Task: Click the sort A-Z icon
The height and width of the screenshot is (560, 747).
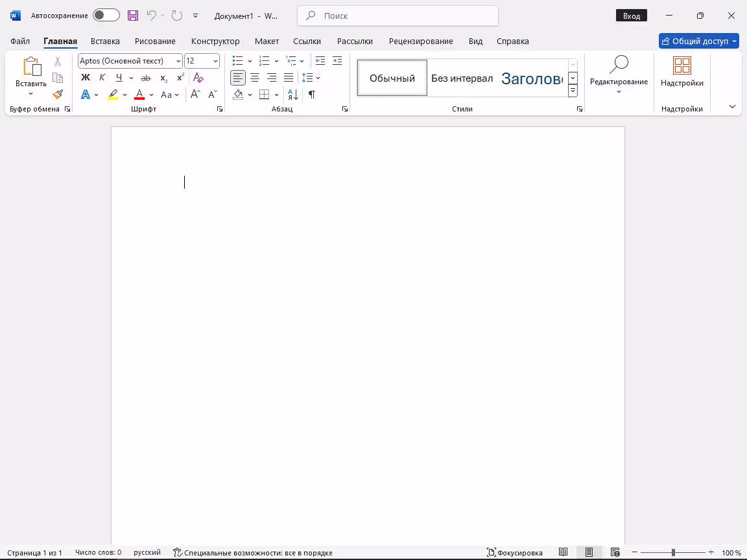Action: point(292,95)
